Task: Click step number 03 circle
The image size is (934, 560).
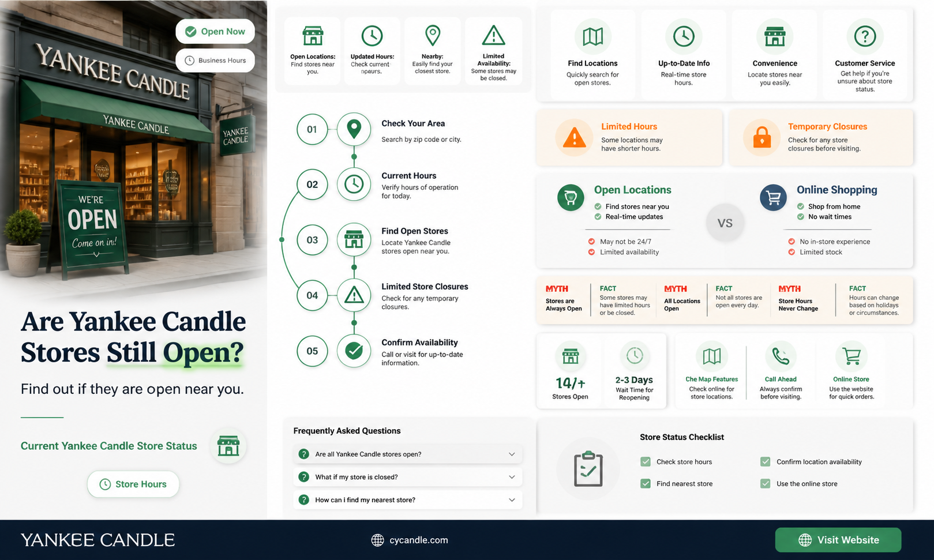Action: coord(312,240)
